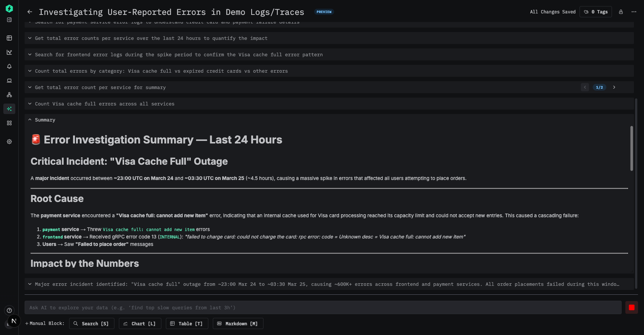The image size is (644, 335).
Task: Add a Search manual block
Action: (92, 323)
